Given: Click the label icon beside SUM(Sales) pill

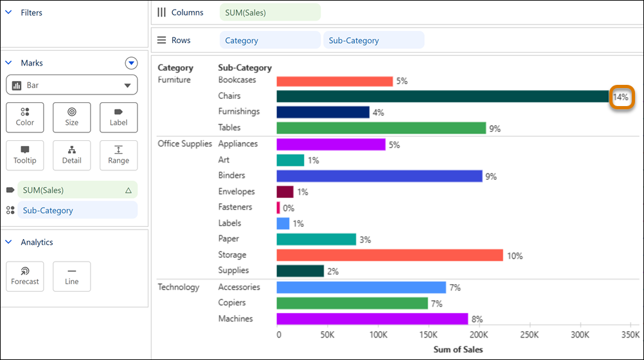Looking at the screenshot, I should point(10,190).
